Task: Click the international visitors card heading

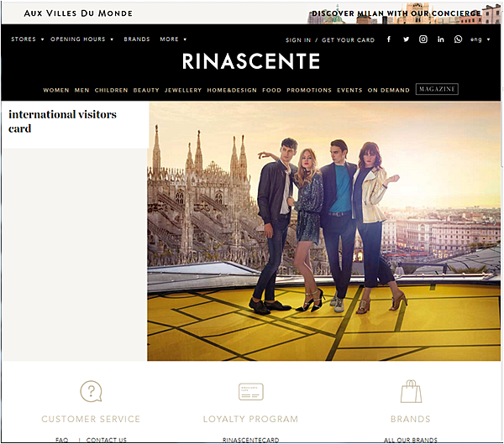Action: point(62,122)
